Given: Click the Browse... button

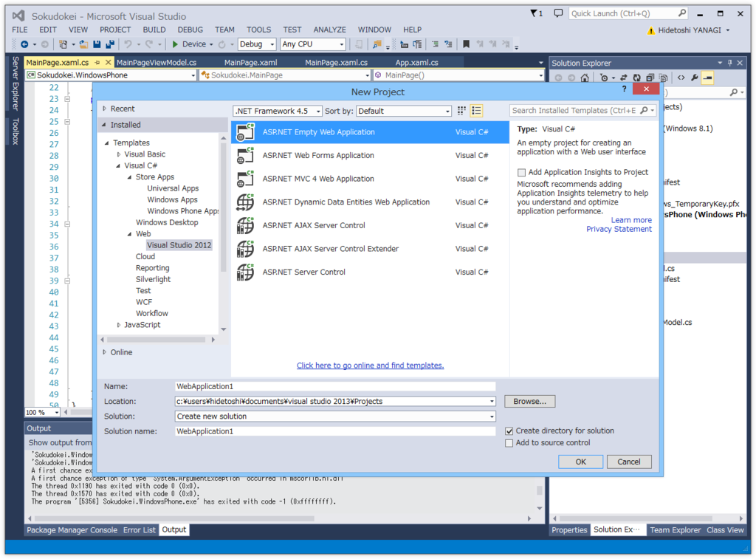Looking at the screenshot, I should click(x=530, y=402).
